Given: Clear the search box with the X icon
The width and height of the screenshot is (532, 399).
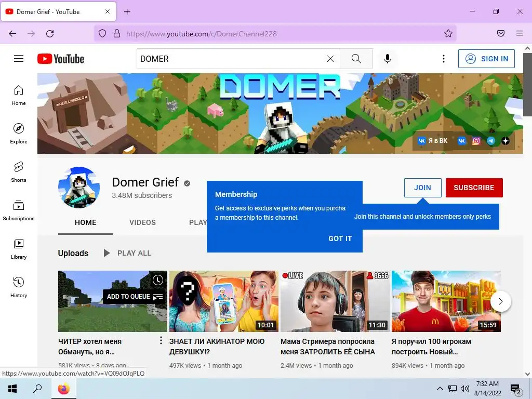Looking at the screenshot, I should pos(330,59).
